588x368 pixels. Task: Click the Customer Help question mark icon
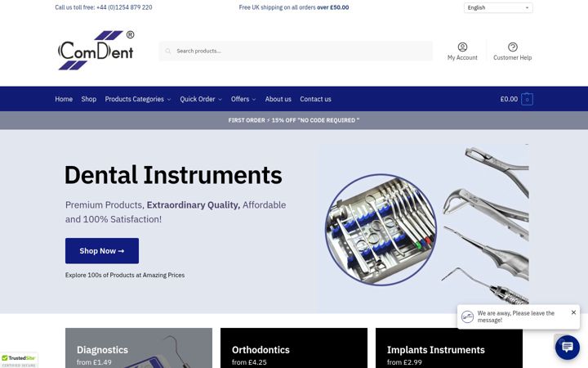(513, 47)
